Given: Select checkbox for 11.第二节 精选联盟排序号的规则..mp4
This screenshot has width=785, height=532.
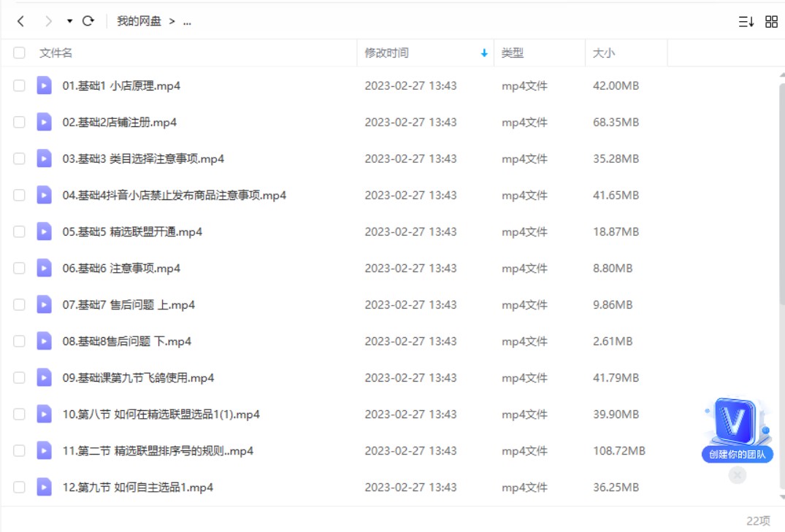Looking at the screenshot, I should pos(19,451).
